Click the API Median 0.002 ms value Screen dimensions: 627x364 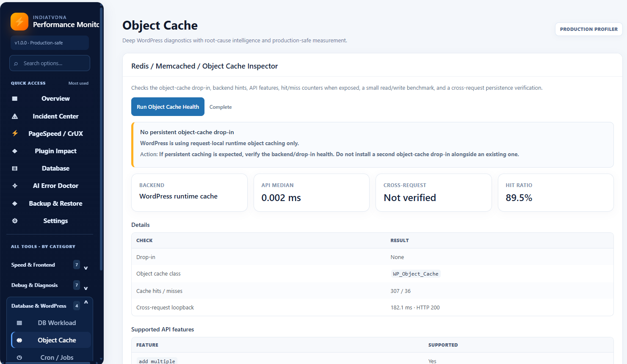point(281,198)
